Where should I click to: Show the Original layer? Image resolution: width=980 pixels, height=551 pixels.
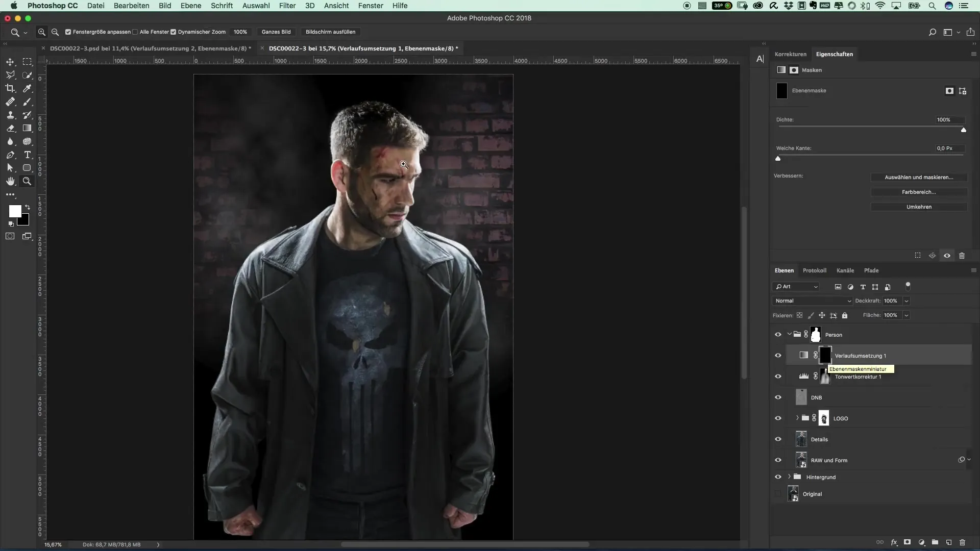[778, 494]
